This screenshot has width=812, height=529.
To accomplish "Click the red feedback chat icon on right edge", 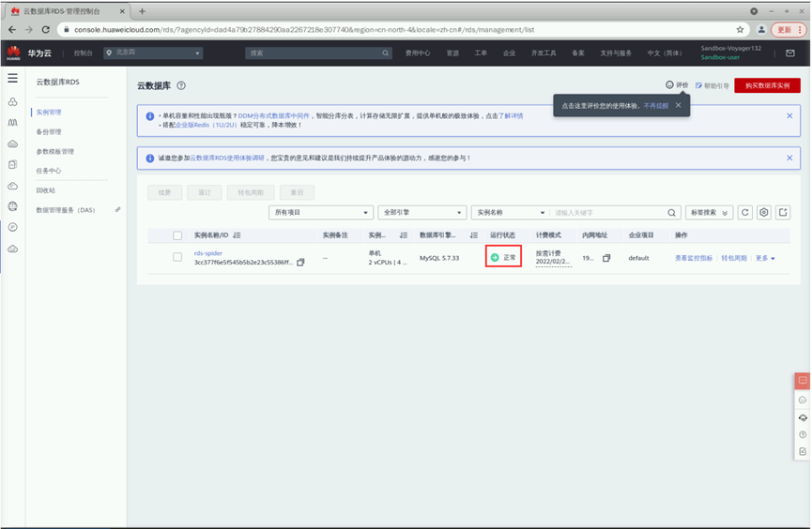I will pos(803,381).
